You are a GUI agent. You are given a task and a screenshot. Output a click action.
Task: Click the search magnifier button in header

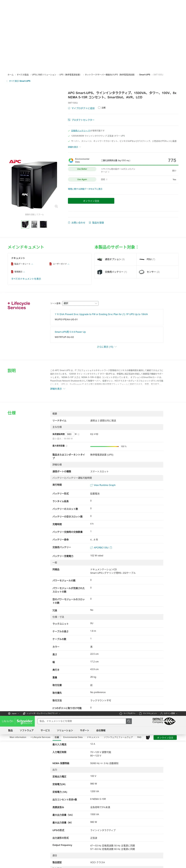coord(129,721)
